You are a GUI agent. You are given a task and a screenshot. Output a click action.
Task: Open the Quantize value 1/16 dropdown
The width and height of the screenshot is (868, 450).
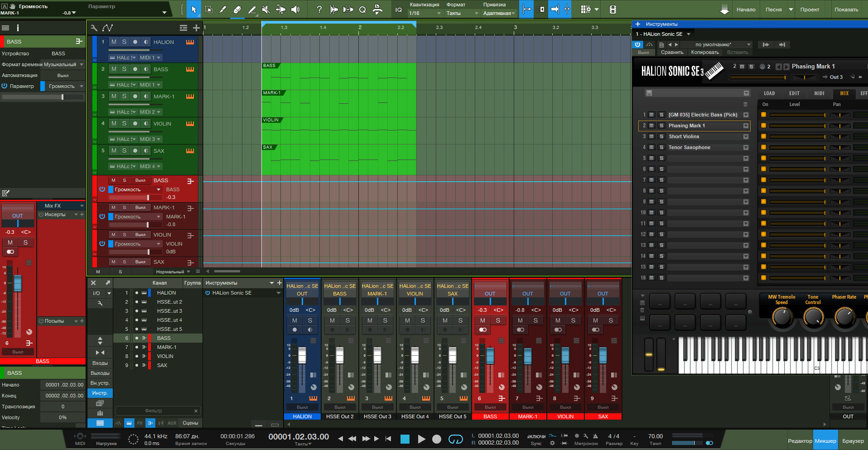pyautogui.click(x=425, y=13)
